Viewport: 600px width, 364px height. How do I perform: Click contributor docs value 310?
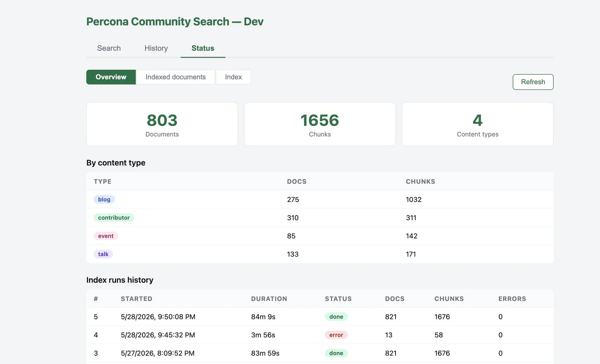[x=293, y=218]
